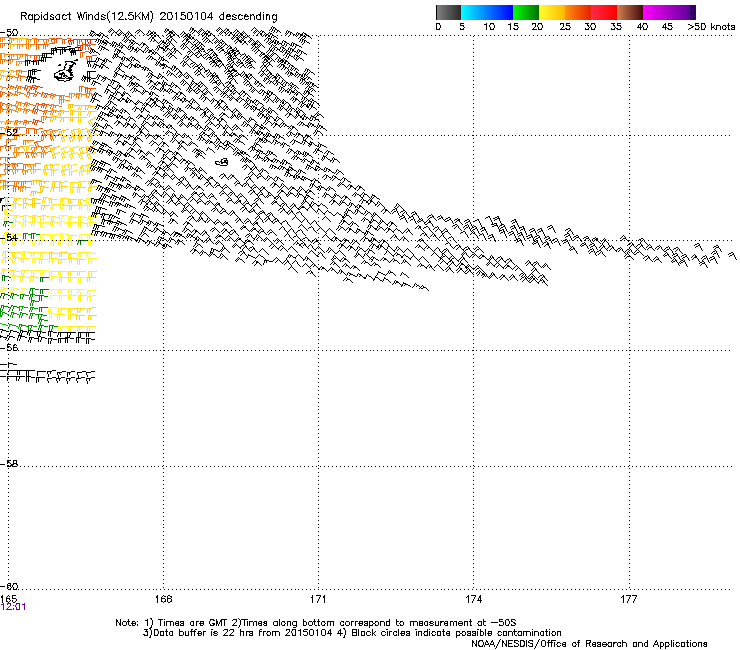Click the '>50 knots' legend label

[x=711, y=27]
